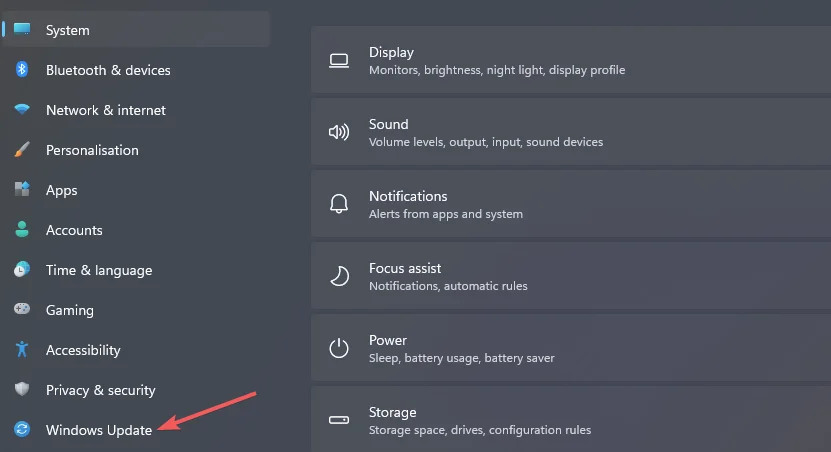Click the Bluetooth icon in sidebar
The image size is (831, 452).
[x=22, y=69]
